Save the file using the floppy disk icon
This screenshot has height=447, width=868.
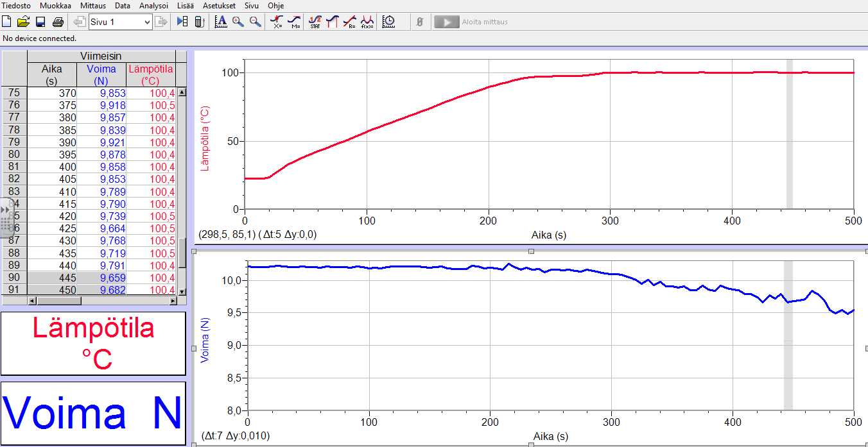40,22
